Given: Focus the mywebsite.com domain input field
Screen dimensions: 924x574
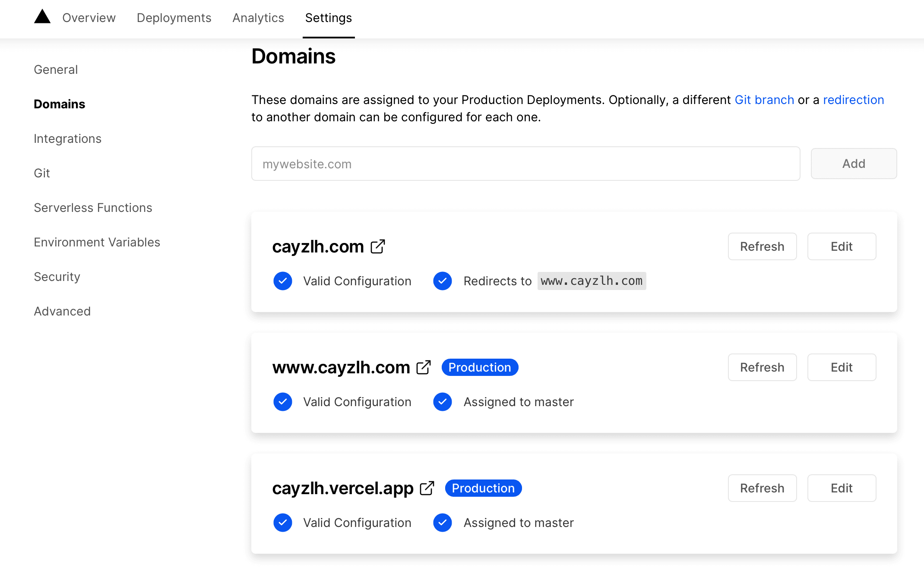Looking at the screenshot, I should click(525, 164).
